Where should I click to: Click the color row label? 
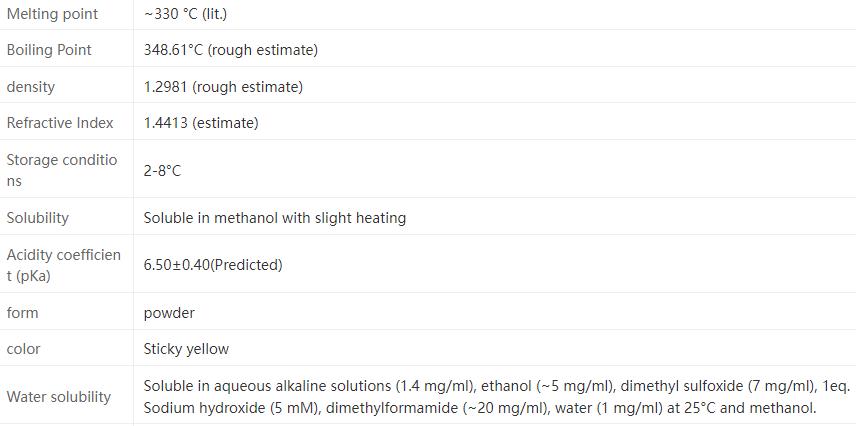(x=24, y=349)
